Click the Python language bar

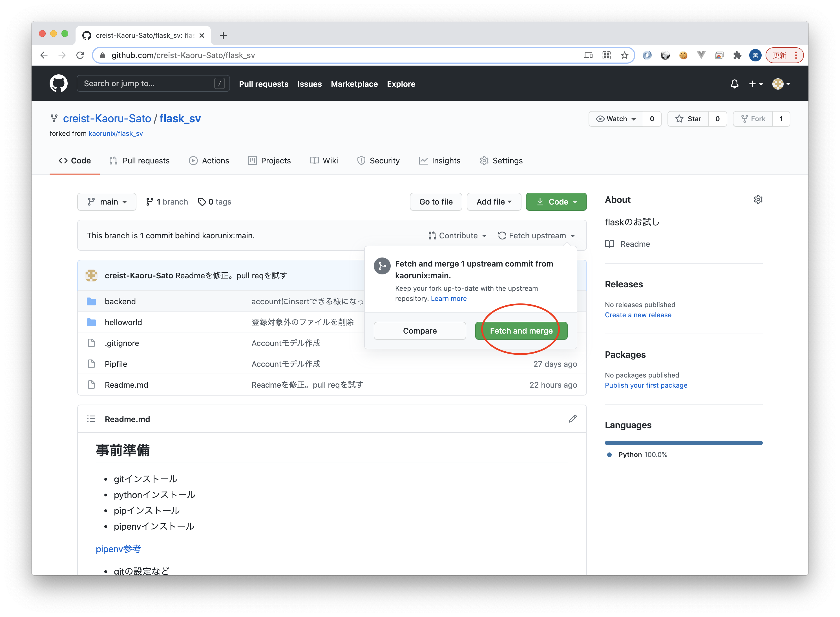click(684, 443)
